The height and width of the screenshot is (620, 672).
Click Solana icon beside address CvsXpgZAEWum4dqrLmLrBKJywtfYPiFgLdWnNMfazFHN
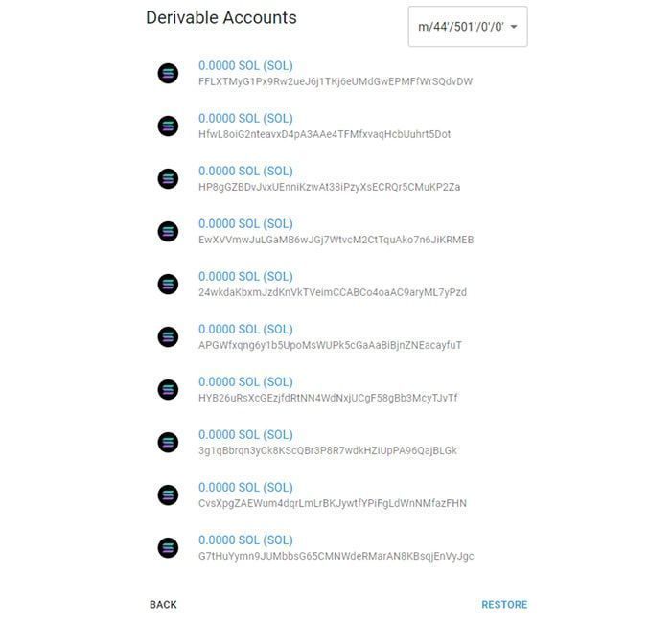click(168, 494)
